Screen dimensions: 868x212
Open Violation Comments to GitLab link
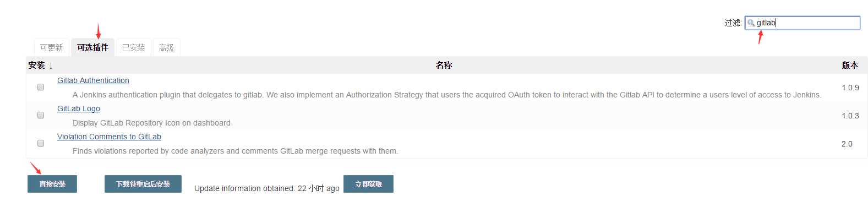tap(109, 137)
